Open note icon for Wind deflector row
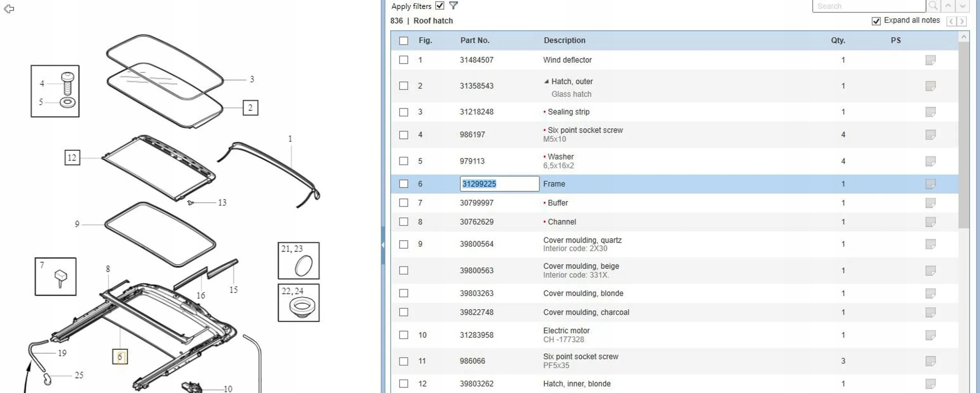Image resolution: width=980 pixels, height=393 pixels. 931,60
